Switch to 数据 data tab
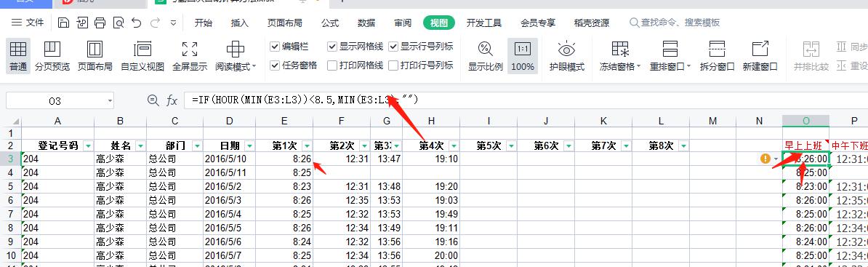 pyautogui.click(x=366, y=23)
